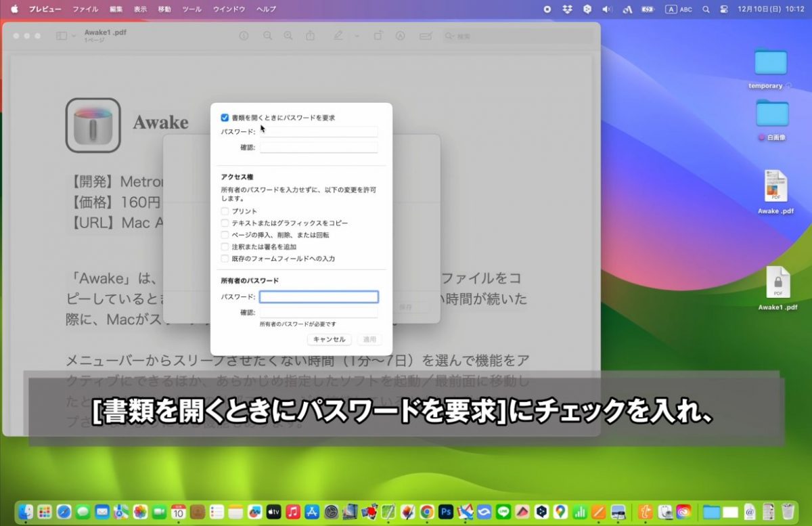Screen dimensions: 812x526
Task: Open the App Store in Dock
Action: click(313, 512)
